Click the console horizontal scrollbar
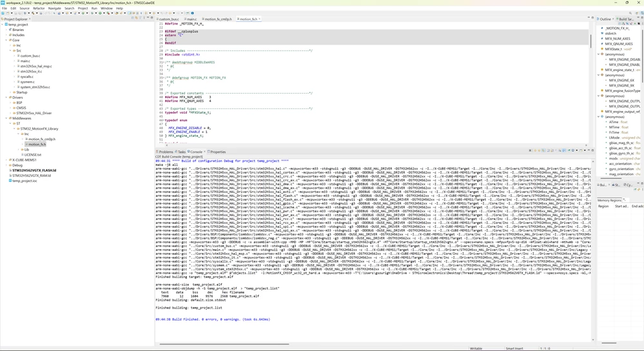 click(x=224, y=344)
